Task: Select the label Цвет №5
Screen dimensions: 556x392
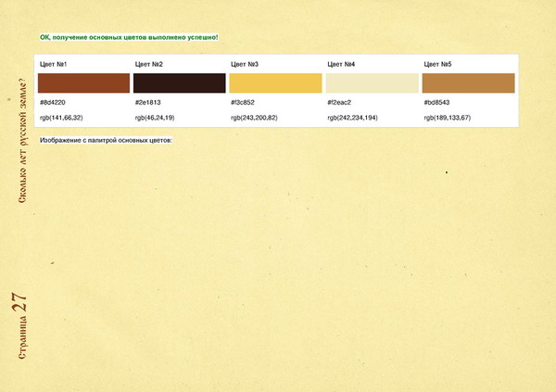Action: [437, 64]
